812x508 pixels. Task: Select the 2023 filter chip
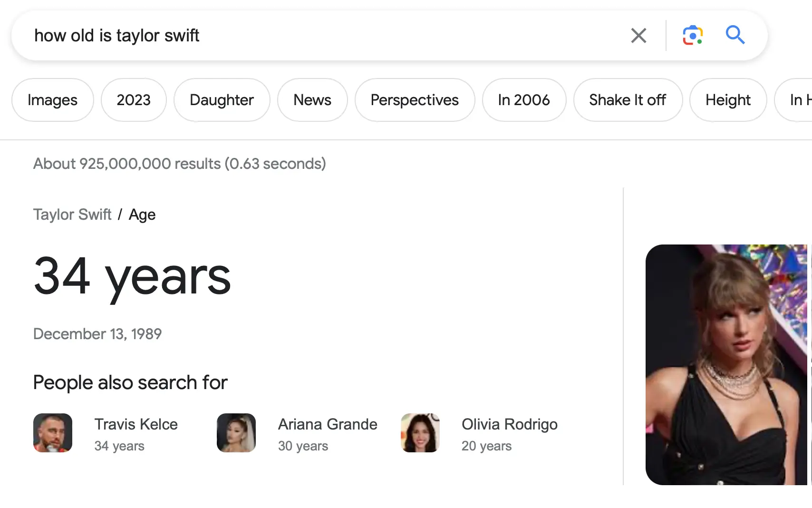click(x=134, y=100)
